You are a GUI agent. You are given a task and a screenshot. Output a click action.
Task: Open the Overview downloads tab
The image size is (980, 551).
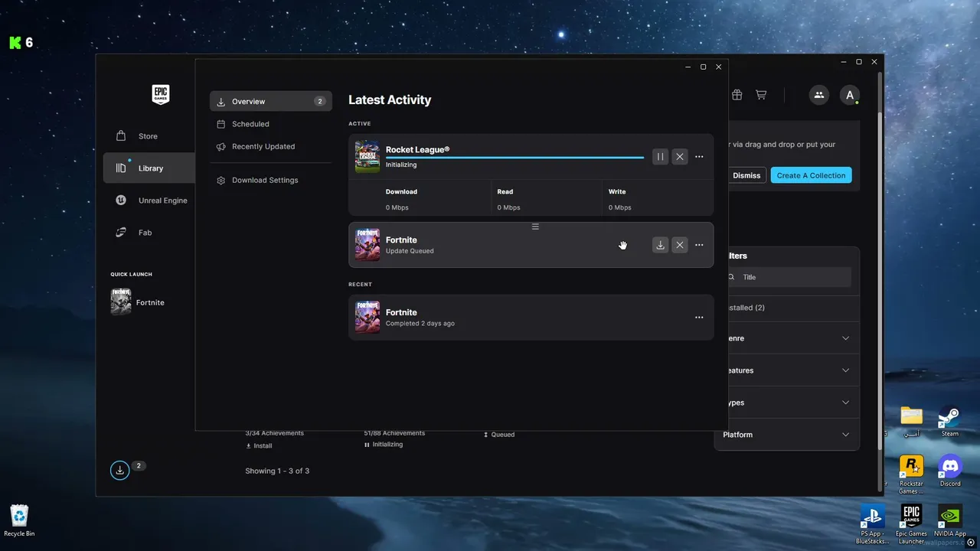[x=271, y=101]
